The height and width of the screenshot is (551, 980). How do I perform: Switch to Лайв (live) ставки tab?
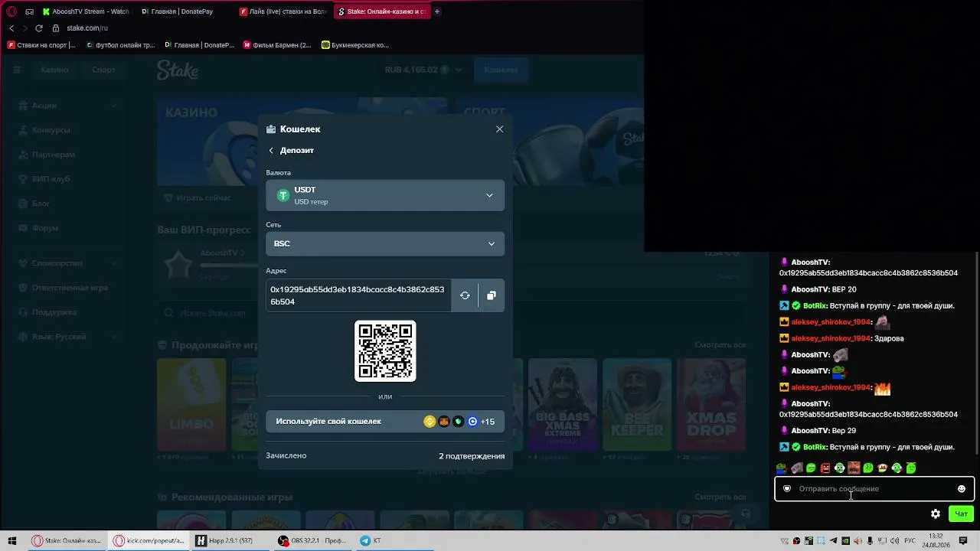pyautogui.click(x=283, y=11)
